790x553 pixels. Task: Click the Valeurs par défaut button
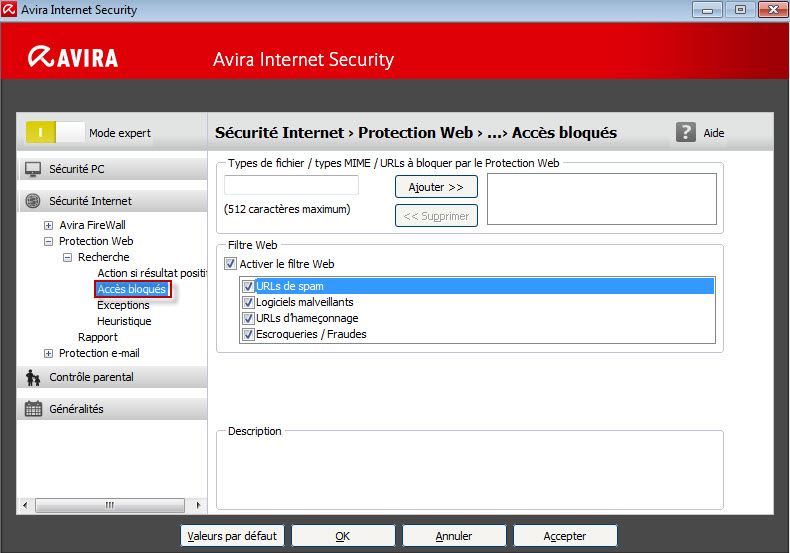coord(232,536)
